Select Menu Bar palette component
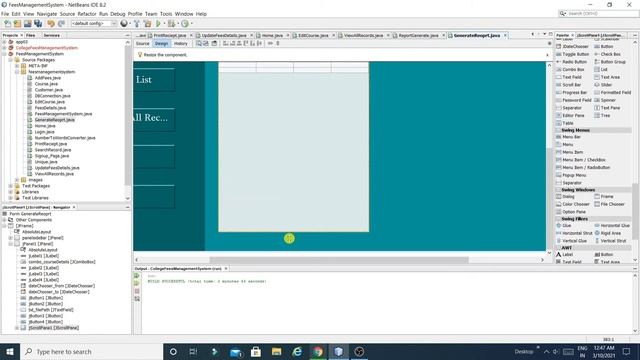This screenshot has height=360, width=640. click(x=568, y=137)
